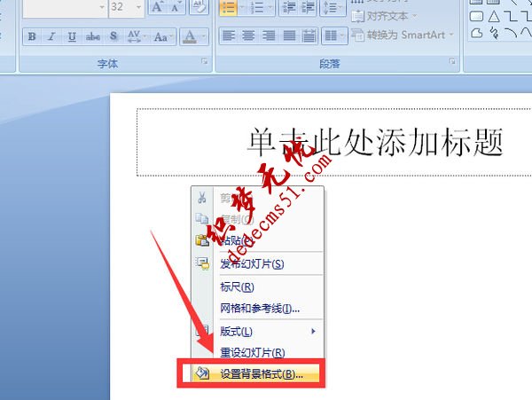Click the font color letter A swatch
This screenshot has width=532, height=400.
(189, 37)
